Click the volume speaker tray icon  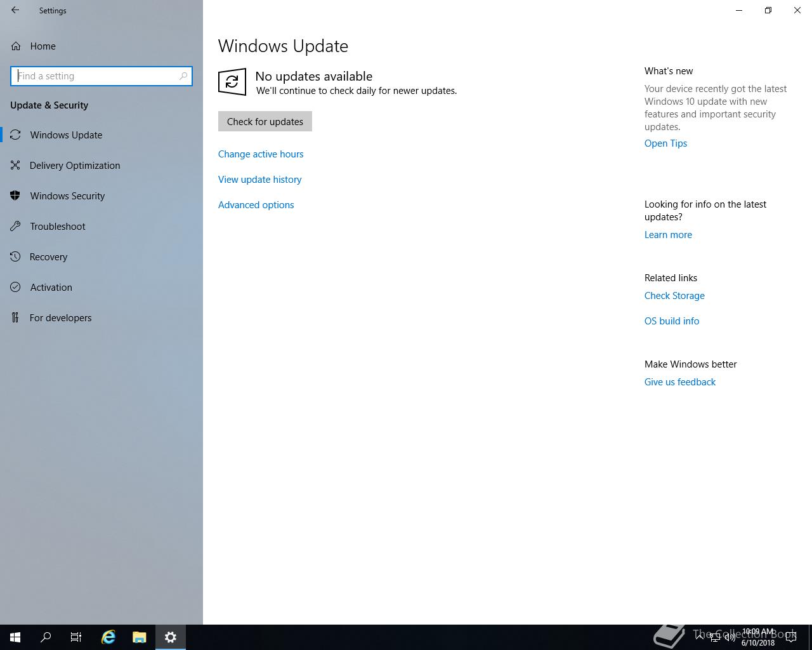[x=730, y=637]
